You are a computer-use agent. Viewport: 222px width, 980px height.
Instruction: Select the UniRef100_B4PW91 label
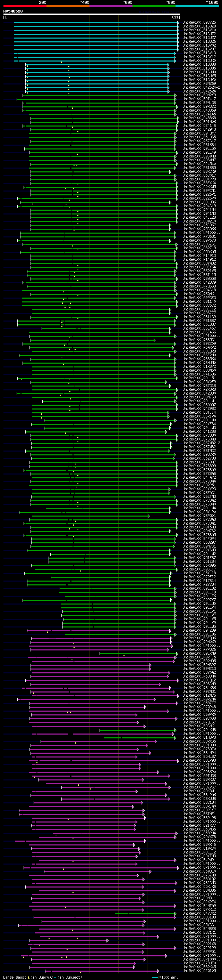pyautogui.click(x=199, y=860)
